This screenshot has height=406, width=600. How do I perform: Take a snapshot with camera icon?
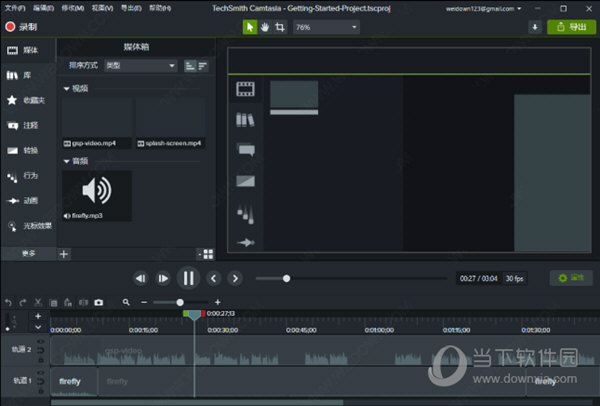pos(99,303)
